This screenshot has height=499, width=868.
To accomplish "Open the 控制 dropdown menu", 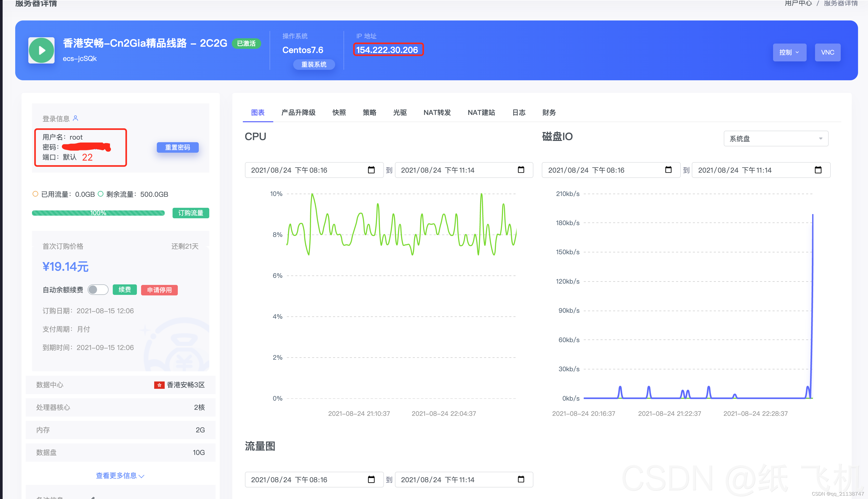I will click(790, 52).
